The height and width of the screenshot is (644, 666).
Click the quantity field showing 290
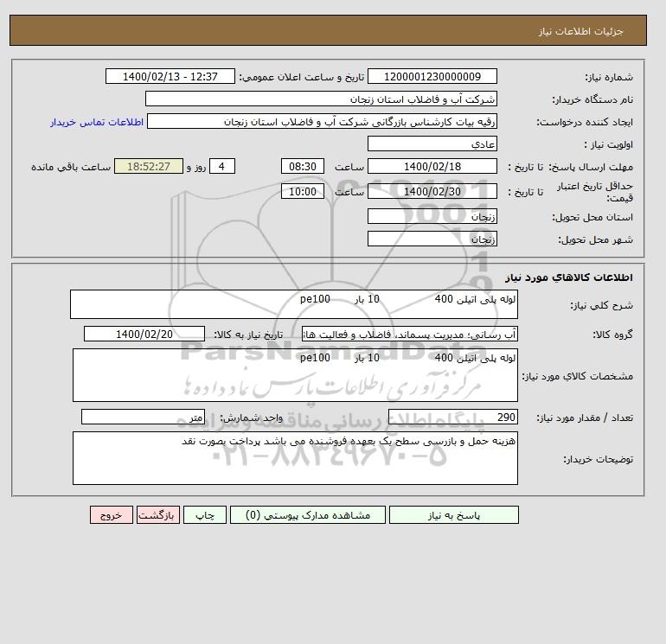452,417
